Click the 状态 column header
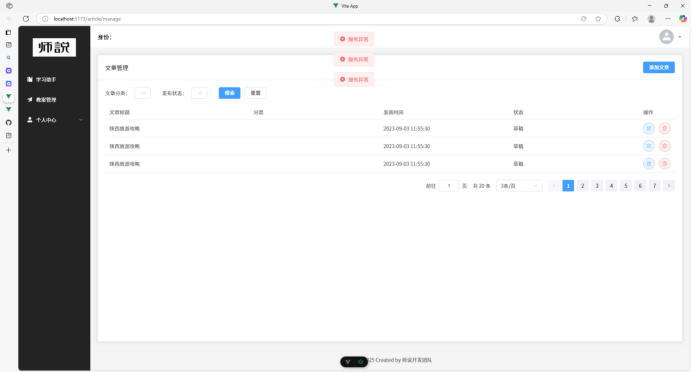The image size is (692, 372). [518, 113]
